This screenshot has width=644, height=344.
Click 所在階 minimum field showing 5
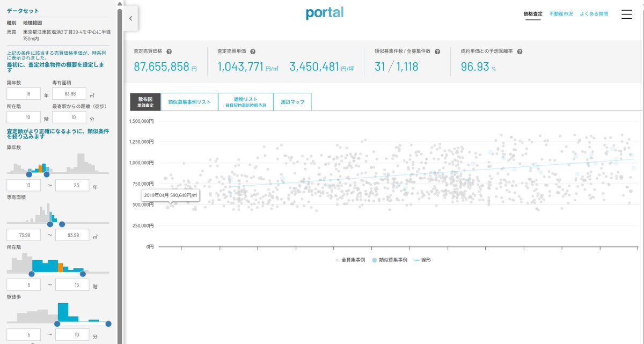point(23,285)
